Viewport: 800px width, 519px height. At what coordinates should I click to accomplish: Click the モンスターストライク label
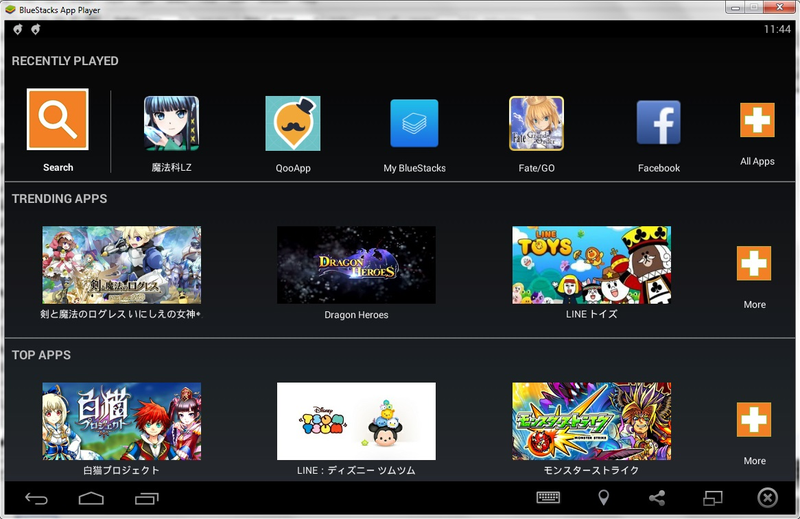pos(591,470)
